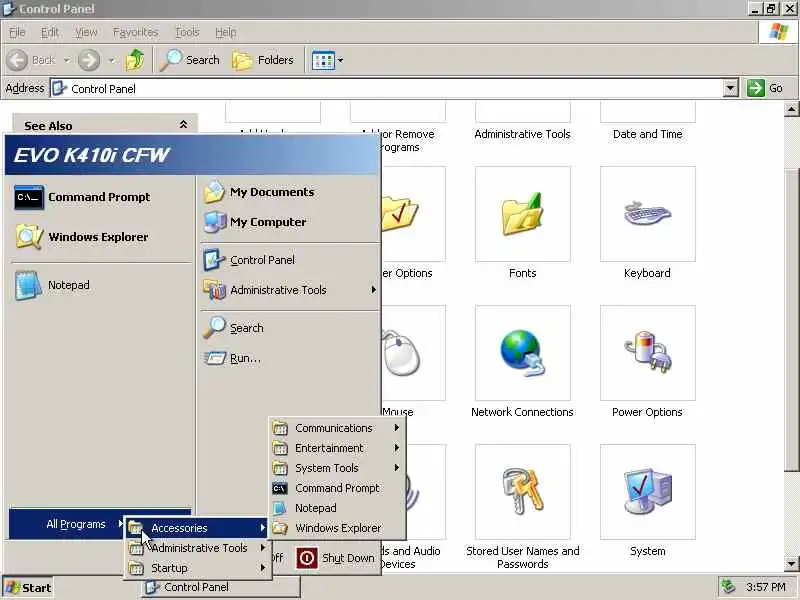Click the Forward arrow toolbar button

[x=89, y=60]
